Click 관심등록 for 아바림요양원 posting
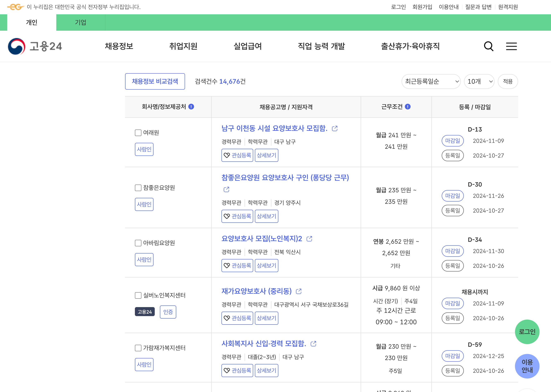The image size is (551, 392). pyautogui.click(x=237, y=266)
